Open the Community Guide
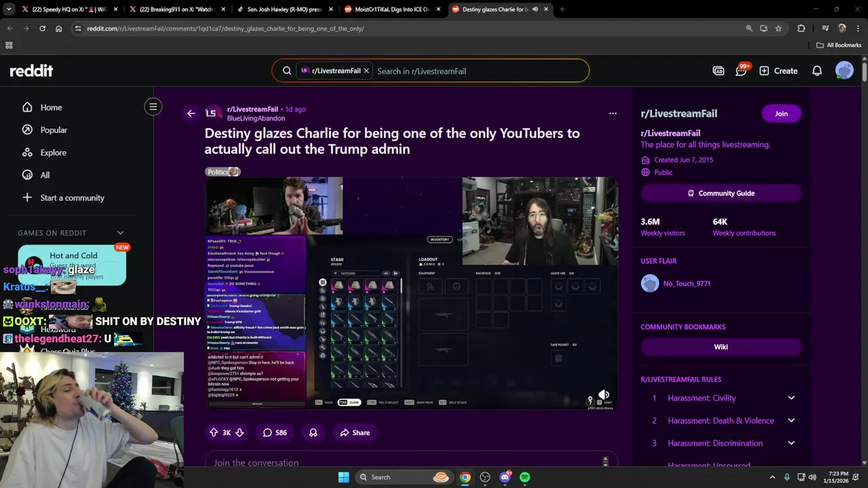 click(x=721, y=193)
